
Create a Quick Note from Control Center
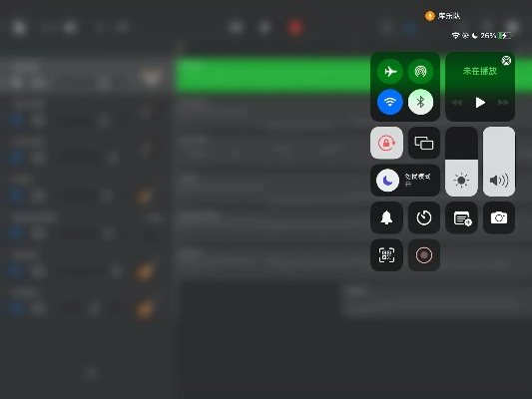(x=461, y=217)
